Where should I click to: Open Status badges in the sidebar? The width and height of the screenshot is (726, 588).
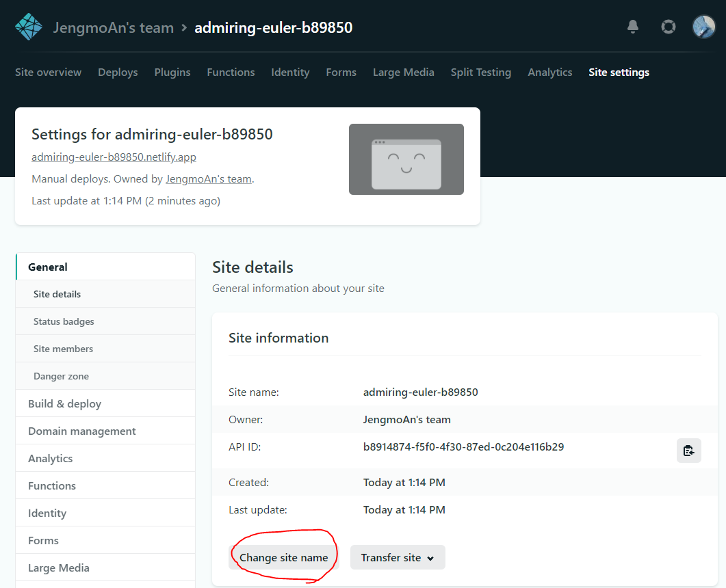[x=105, y=321]
